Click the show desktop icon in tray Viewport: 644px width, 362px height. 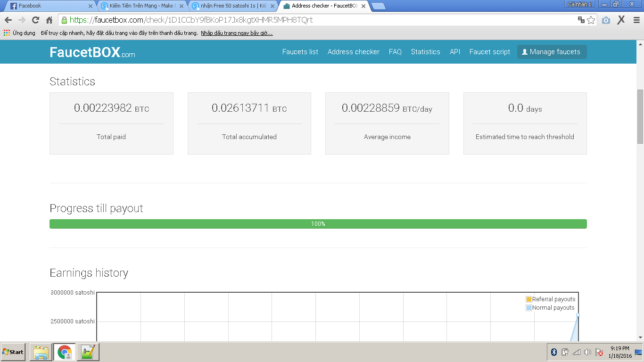(x=639, y=352)
